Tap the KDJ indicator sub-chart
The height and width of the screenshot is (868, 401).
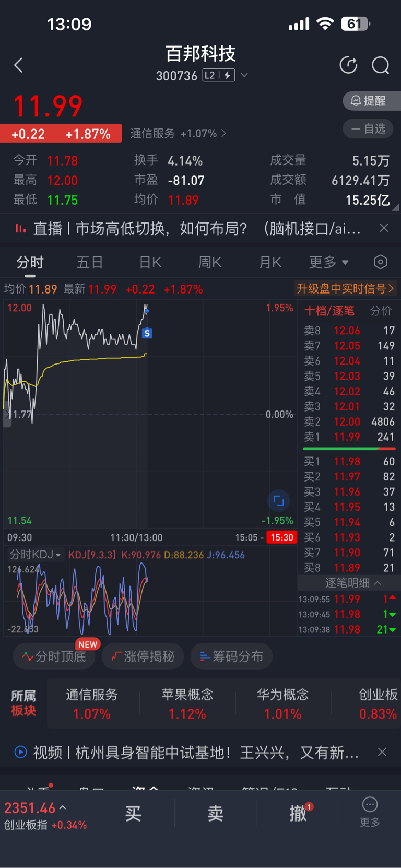point(150,598)
